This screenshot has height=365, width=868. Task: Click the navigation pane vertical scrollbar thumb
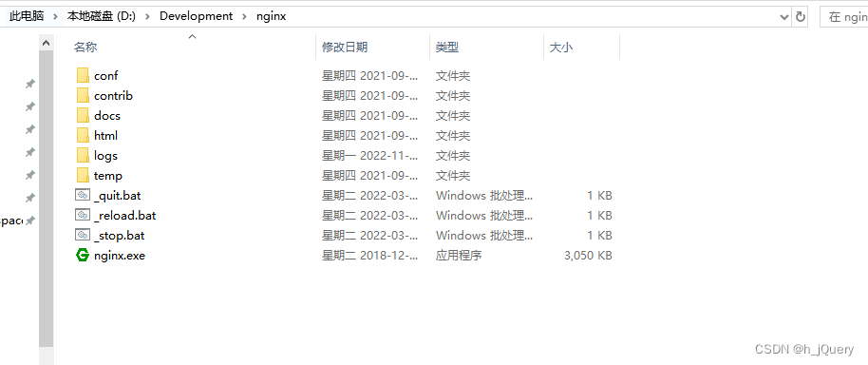coord(46,200)
